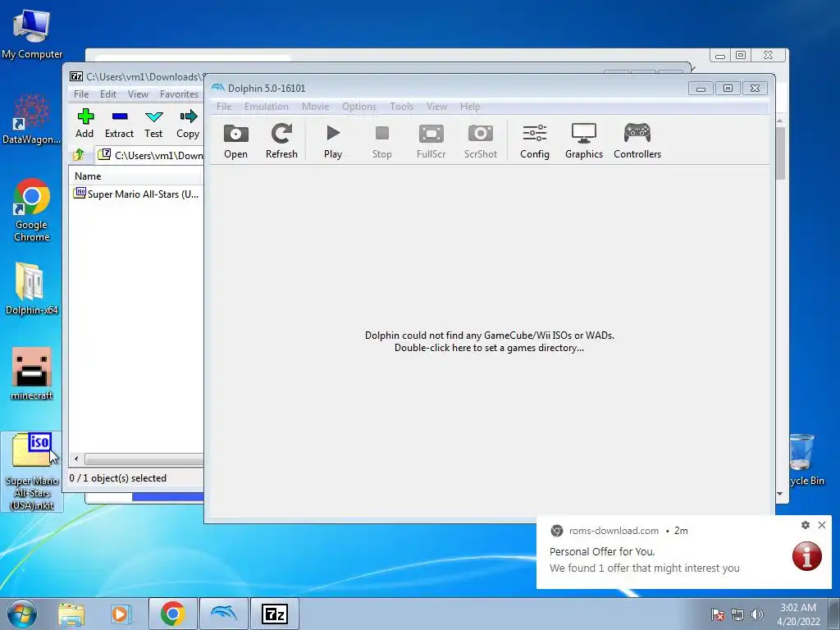Select the minecraft desktop icon
The width and height of the screenshot is (840, 630).
tap(32, 373)
